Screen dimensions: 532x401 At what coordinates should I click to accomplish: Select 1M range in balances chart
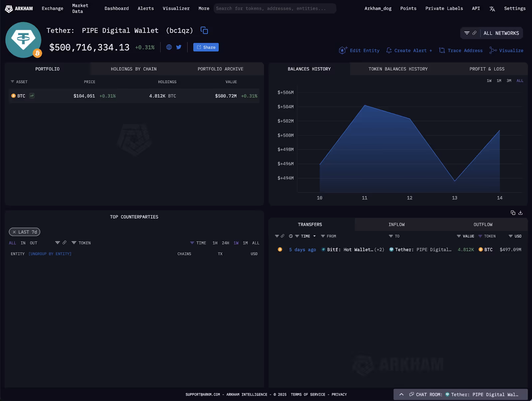coord(499,81)
